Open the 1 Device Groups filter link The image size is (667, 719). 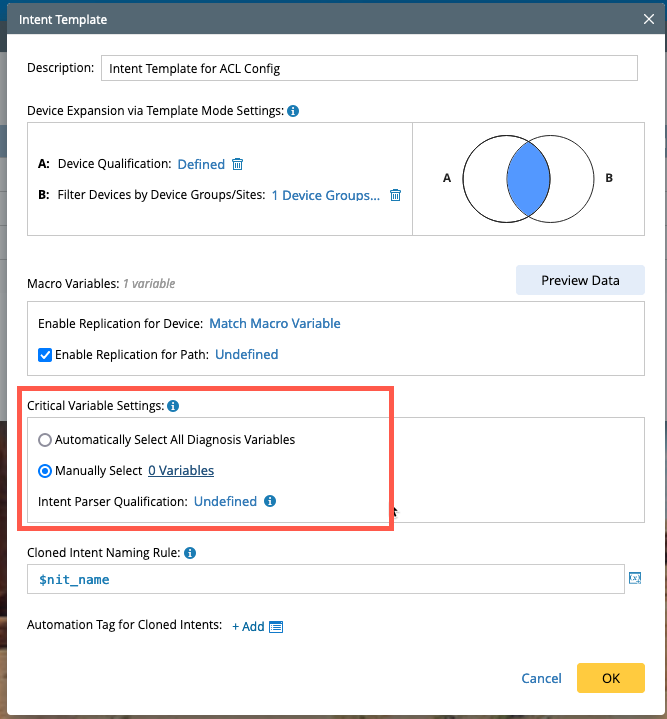tap(325, 195)
